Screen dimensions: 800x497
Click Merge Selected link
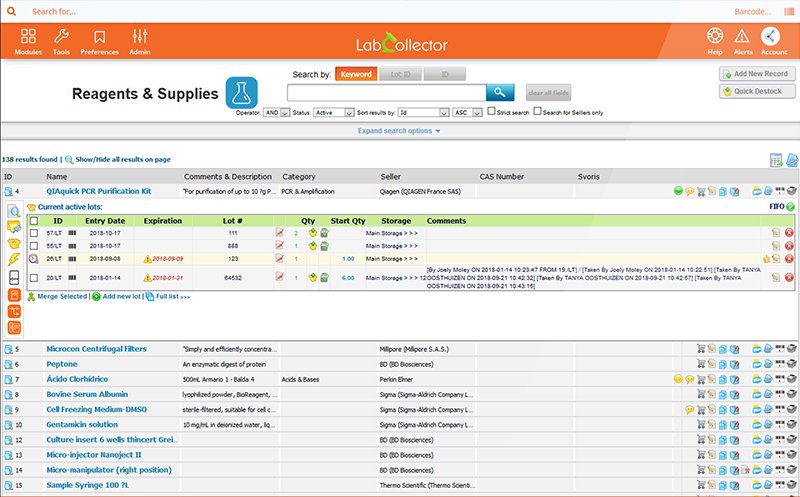(62, 296)
